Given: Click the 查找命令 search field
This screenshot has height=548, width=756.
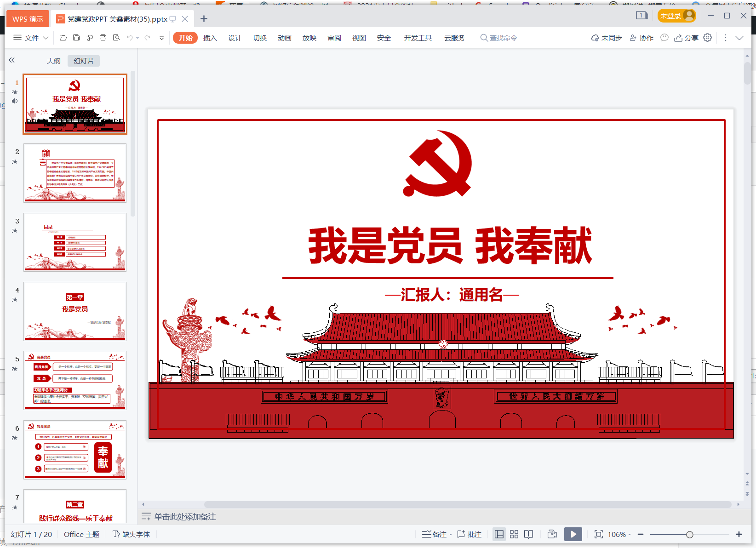Looking at the screenshot, I should (x=499, y=38).
